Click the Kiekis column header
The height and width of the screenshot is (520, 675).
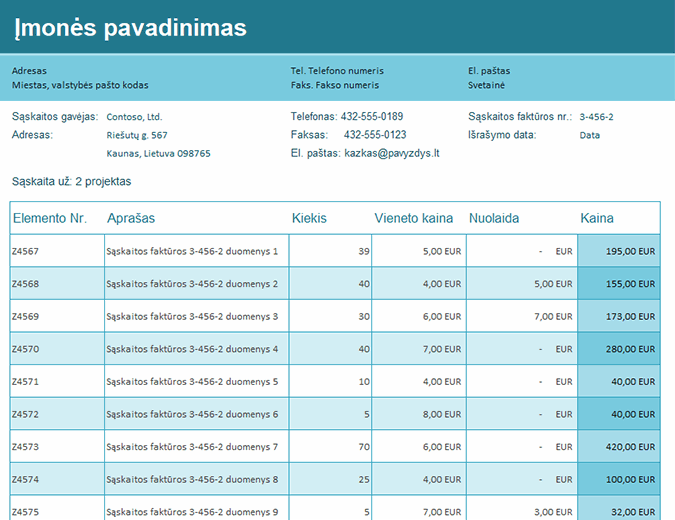pyautogui.click(x=309, y=218)
